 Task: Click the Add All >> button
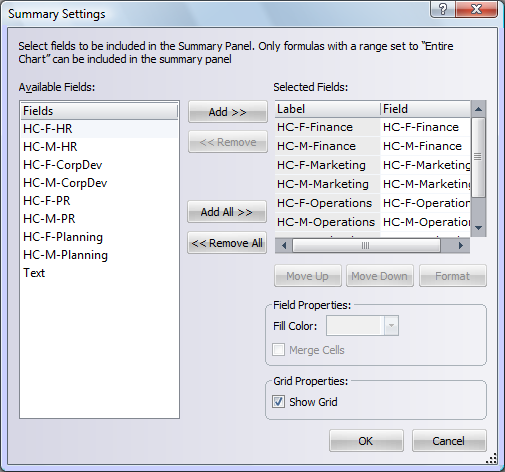227,212
